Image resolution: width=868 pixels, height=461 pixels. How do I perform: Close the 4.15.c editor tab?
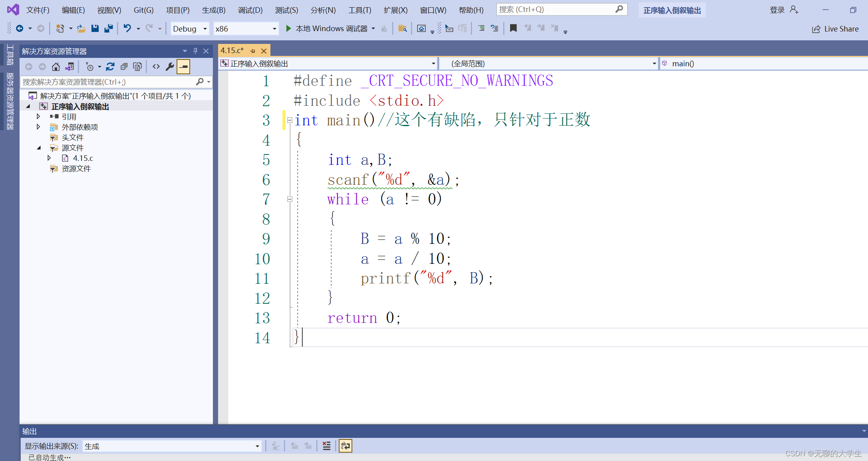coord(264,51)
